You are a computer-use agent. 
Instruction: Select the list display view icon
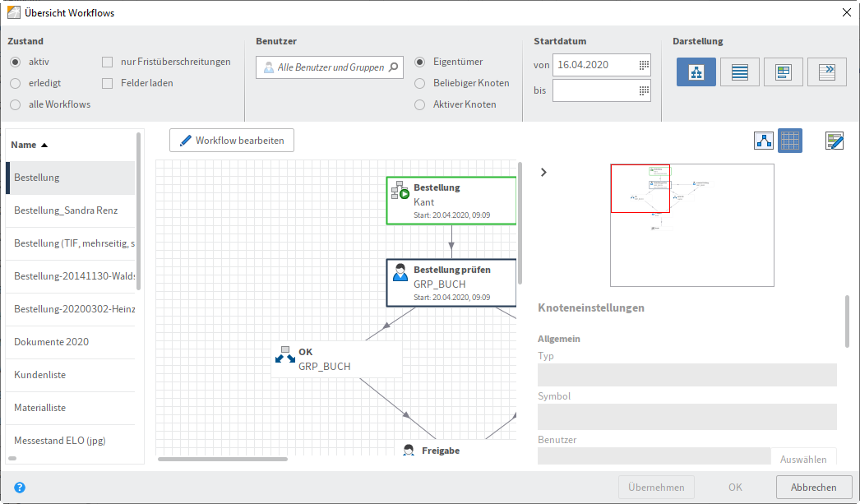point(739,72)
